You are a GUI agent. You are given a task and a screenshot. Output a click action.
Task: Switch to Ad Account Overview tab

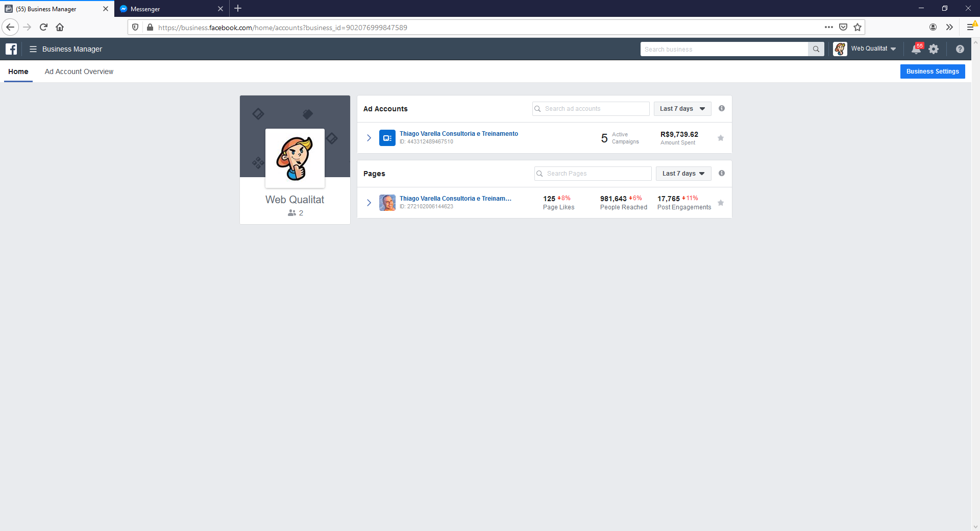79,71
